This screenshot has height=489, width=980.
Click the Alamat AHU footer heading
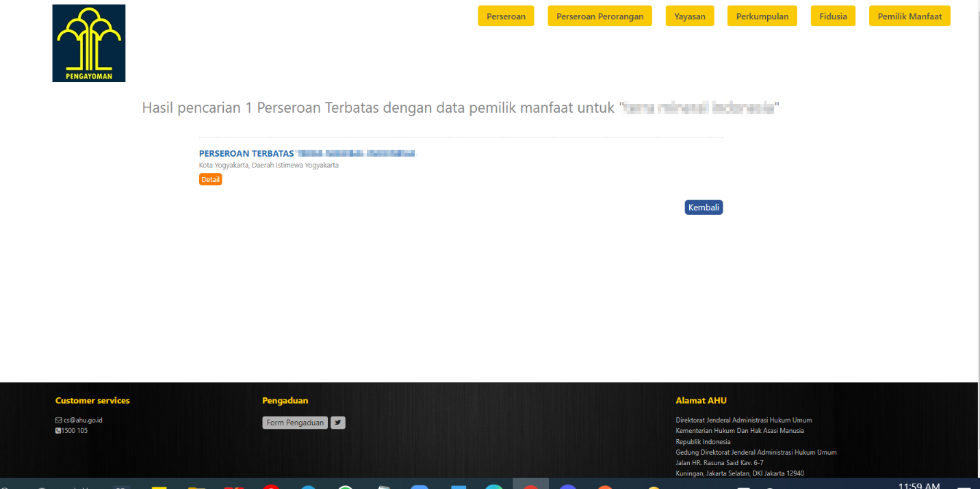701,401
